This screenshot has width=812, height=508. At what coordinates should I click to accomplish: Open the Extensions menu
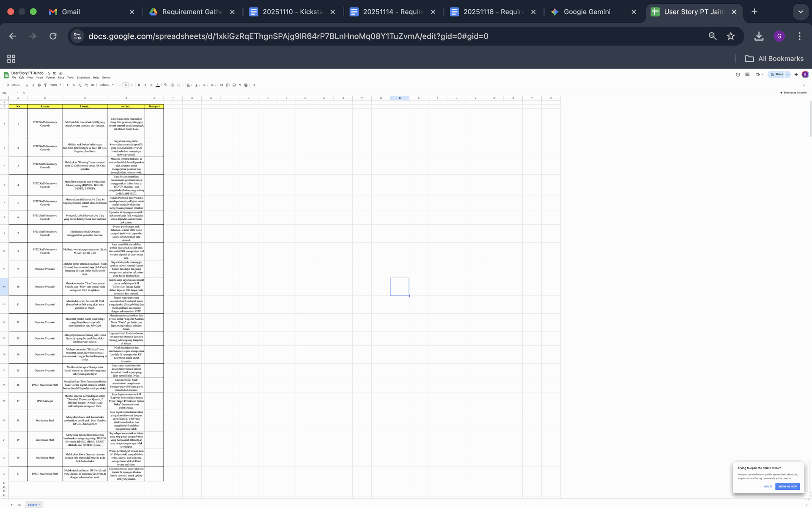point(83,77)
